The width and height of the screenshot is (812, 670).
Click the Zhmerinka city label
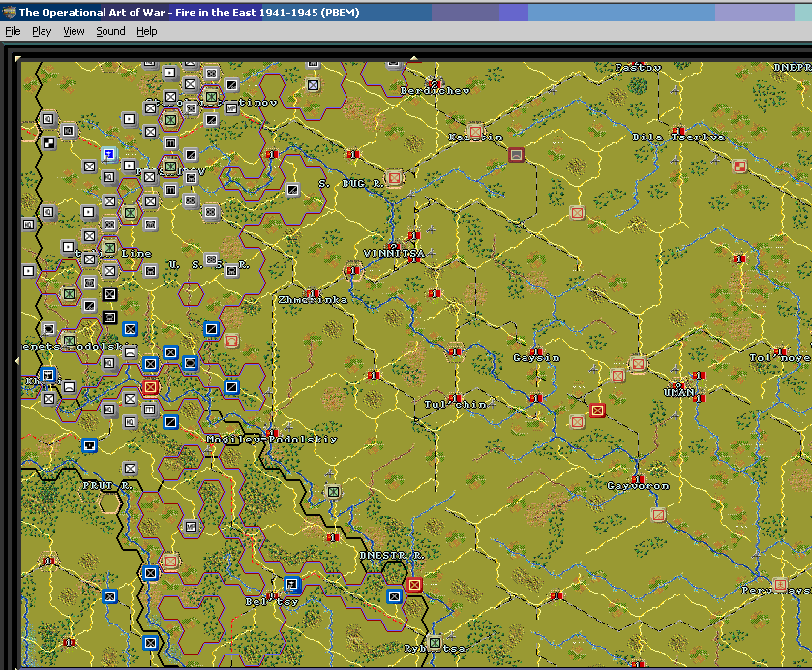point(313,299)
